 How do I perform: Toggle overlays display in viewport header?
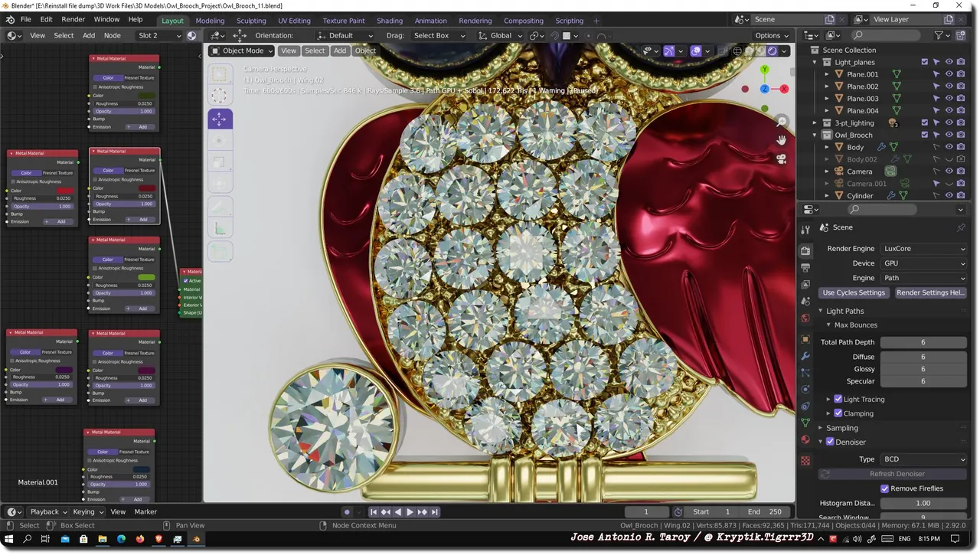pyautogui.click(x=696, y=51)
